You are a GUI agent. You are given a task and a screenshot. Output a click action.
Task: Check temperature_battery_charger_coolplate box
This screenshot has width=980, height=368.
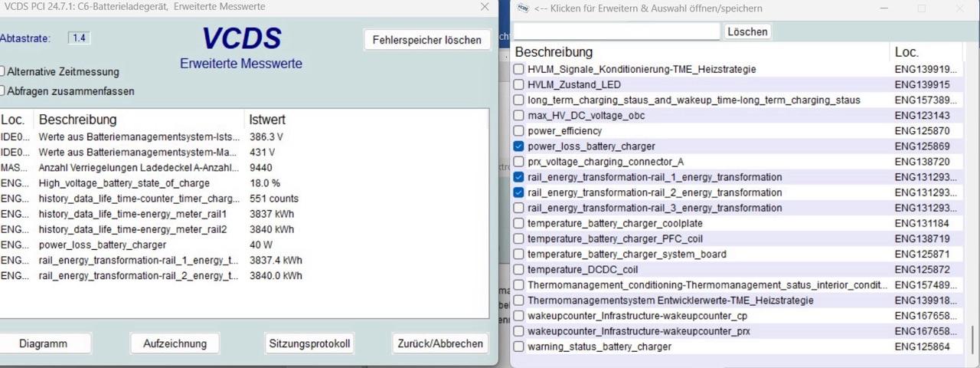[519, 223]
